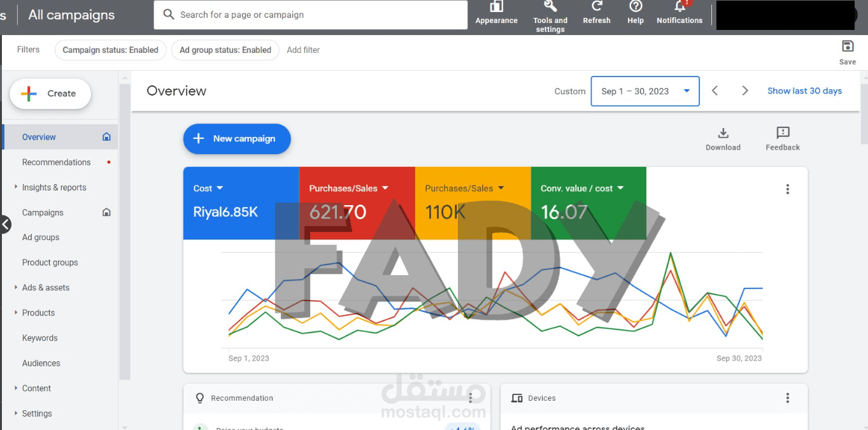The image size is (868, 430).
Task: Go to next date range
Action: pyautogui.click(x=745, y=91)
